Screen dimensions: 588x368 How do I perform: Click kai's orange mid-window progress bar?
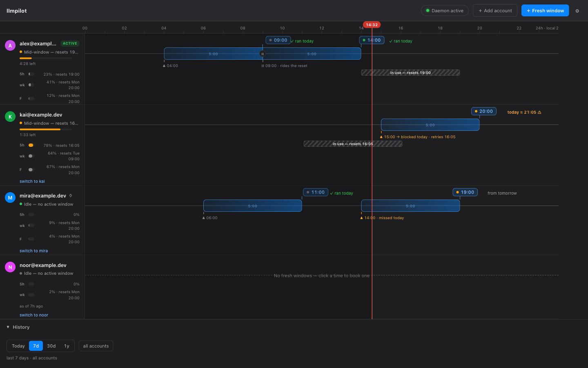pos(46,130)
